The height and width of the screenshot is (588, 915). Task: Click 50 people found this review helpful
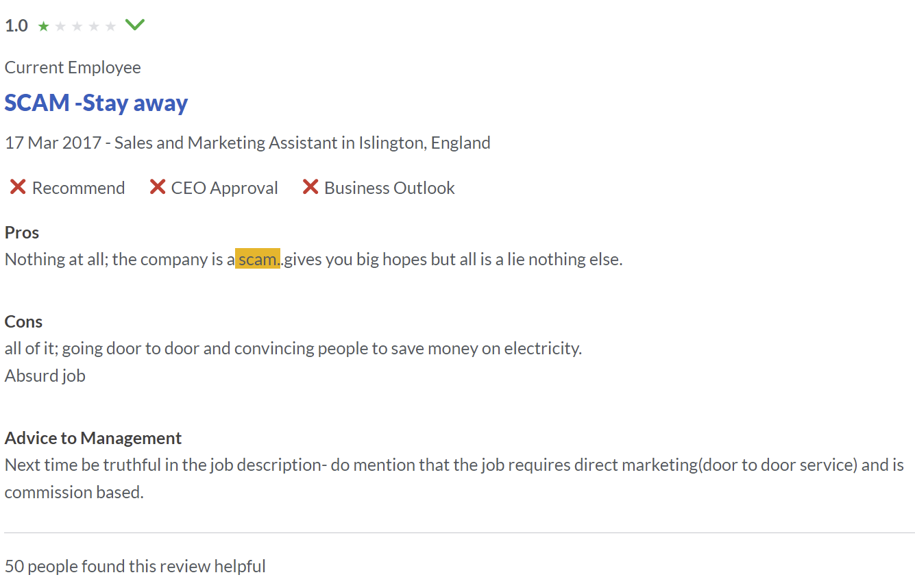point(135,567)
